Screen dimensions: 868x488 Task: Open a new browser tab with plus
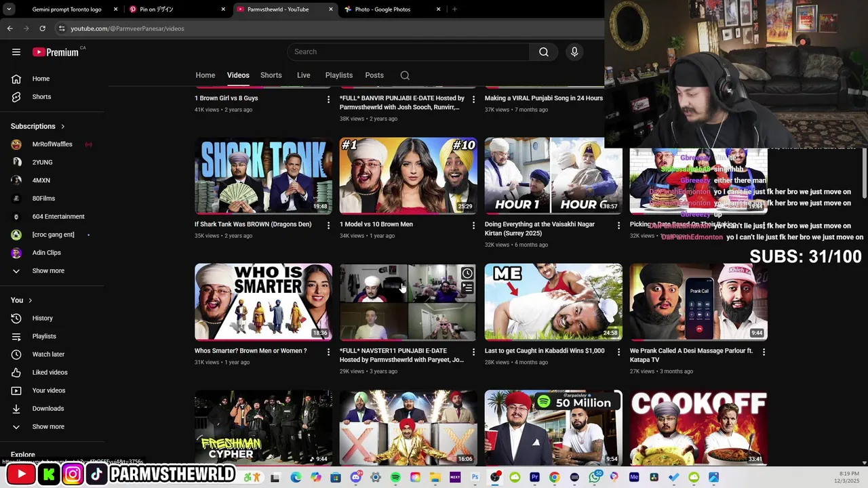pyautogui.click(x=454, y=9)
